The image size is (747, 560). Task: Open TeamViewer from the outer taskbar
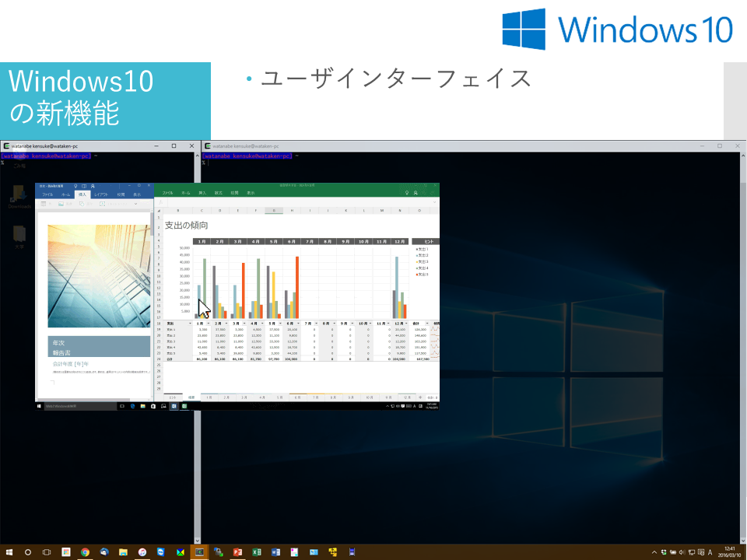(x=161, y=552)
